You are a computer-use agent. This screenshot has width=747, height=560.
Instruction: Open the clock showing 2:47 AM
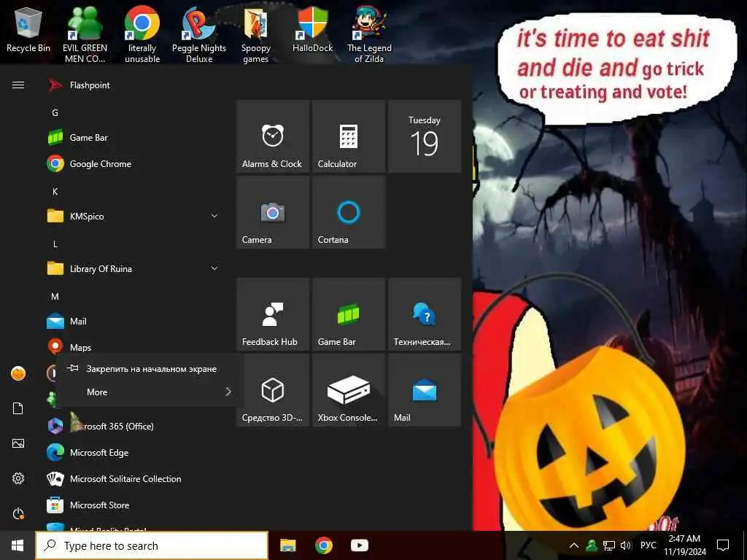coord(684,545)
